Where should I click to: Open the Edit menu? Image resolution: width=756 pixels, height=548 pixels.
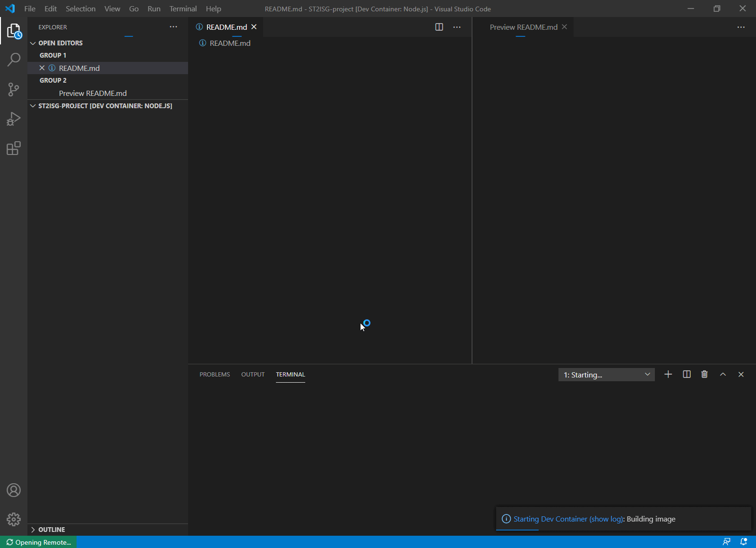point(51,9)
